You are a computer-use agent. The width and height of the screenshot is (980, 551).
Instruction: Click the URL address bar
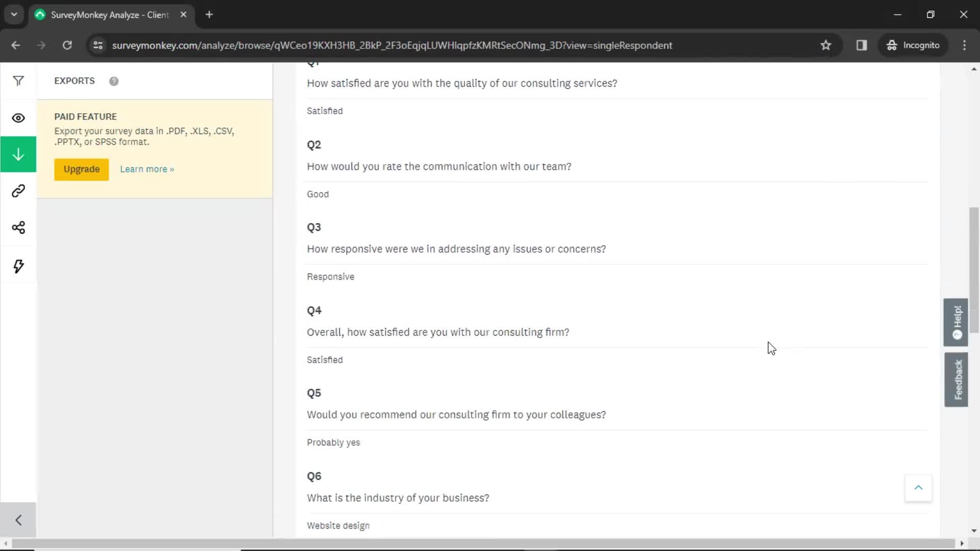[392, 45]
